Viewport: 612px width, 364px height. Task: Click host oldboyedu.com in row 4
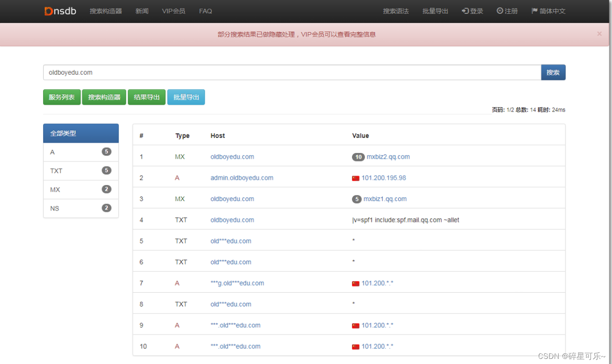point(232,220)
